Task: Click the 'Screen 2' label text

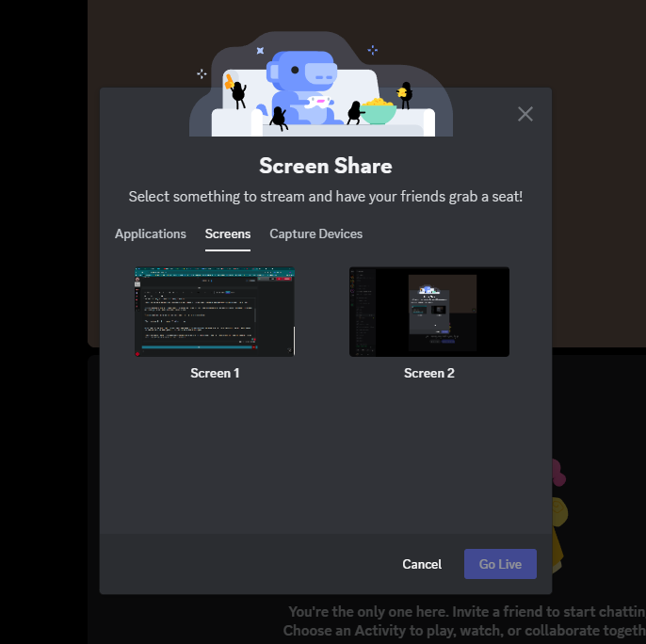Action: tap(429, 373)
